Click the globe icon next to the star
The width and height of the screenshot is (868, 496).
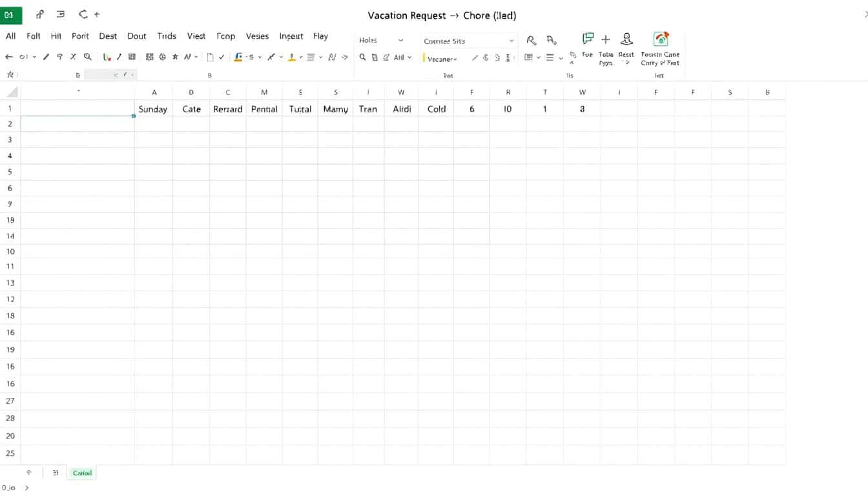163,57
